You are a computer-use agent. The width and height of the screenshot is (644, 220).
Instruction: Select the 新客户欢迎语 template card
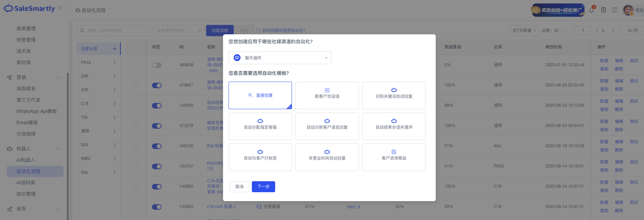point(327,95)
